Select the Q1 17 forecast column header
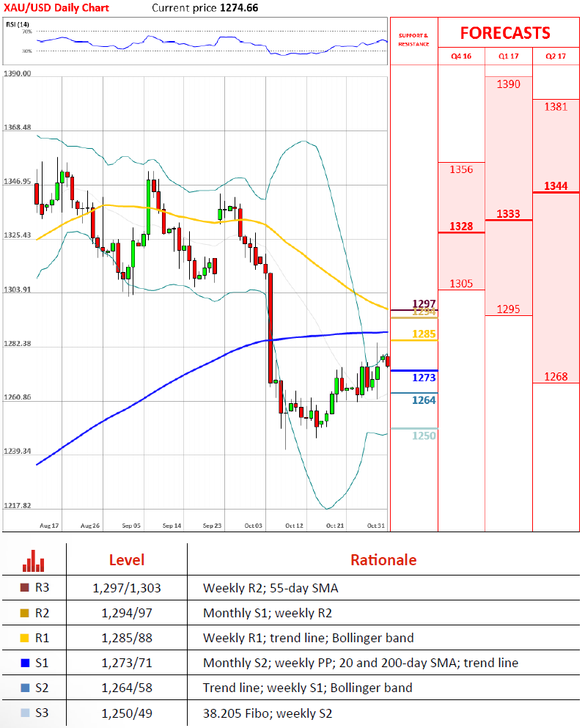Viewport: 585px width, 728px height. 509,56
